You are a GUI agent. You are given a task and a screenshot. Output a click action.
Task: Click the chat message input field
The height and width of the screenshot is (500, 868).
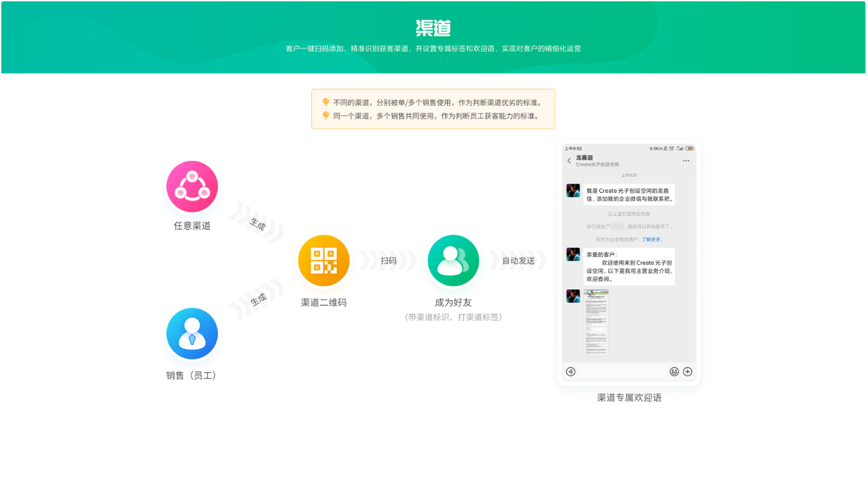622,372
